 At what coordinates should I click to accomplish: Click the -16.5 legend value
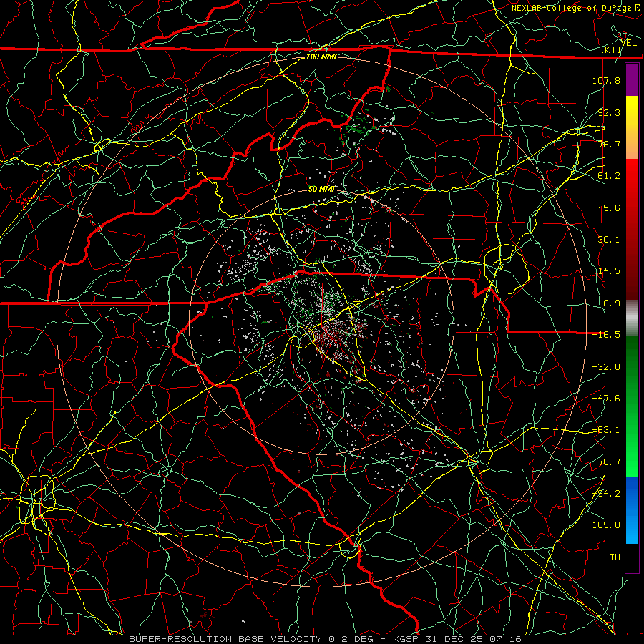tap(606, 335)
